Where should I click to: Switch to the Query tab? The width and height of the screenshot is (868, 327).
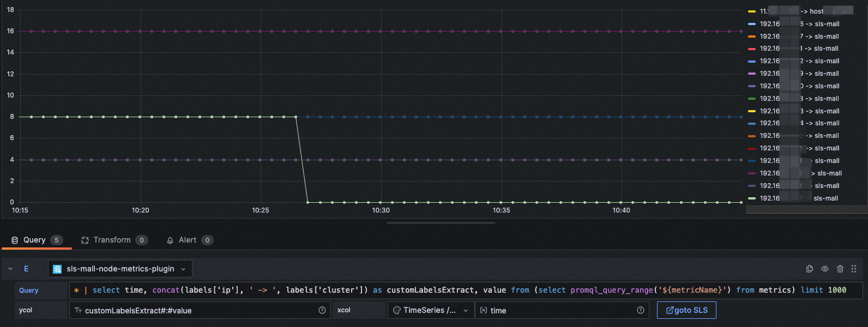tap(37, 240)
